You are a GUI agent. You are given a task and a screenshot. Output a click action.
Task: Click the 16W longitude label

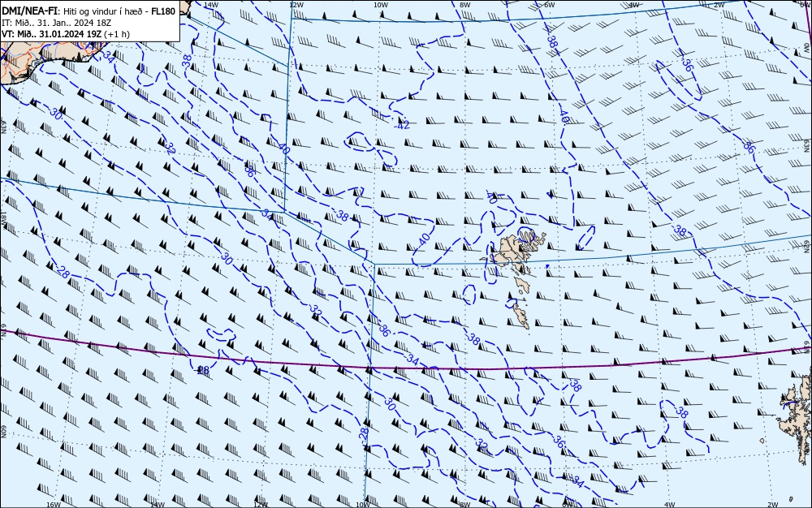(53, 505)
